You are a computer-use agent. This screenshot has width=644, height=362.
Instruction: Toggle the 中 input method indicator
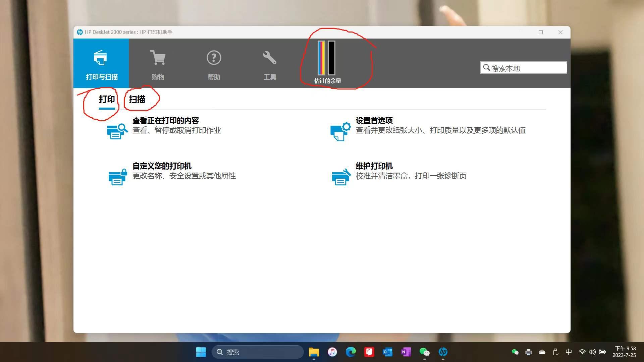click(x=569, y=352)
